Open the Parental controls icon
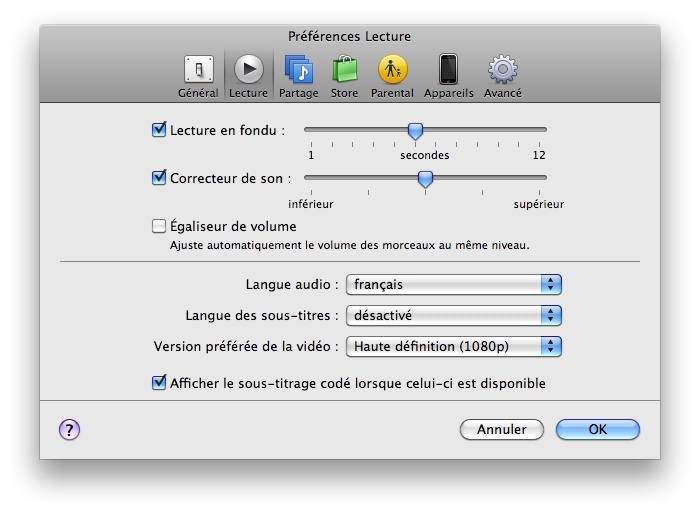This screenshot has width=700, height=514. pos(393,70)
